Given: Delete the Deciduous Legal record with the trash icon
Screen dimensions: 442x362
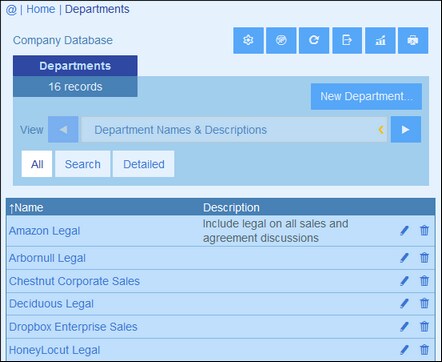Looking at the screenshot, I should [x=424, y=303].
